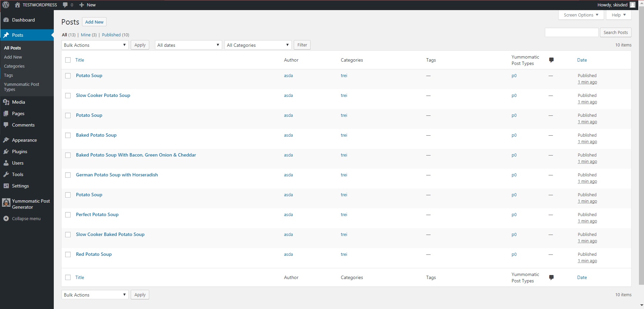Sort by comments icon in table header
The height and width of the screenshot is (309, 644).
pos(551,60)
